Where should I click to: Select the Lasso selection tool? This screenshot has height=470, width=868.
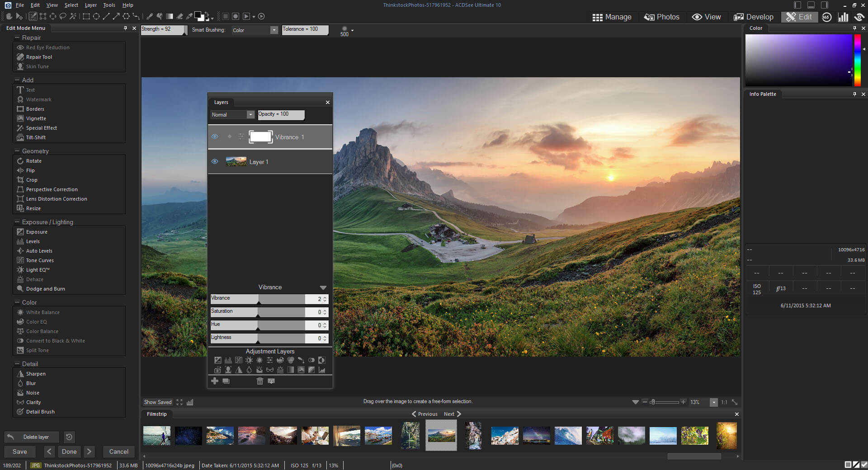(63, 16)
